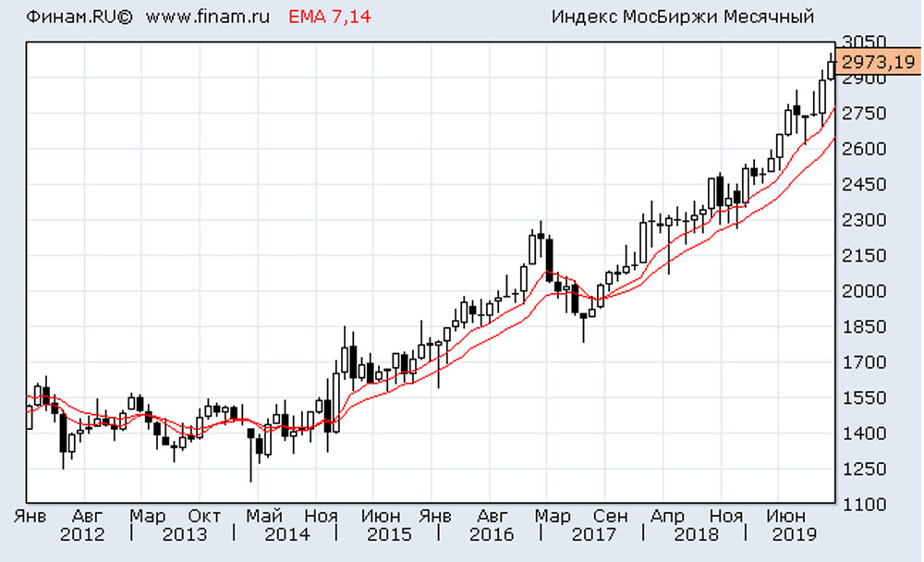Click the www.finam.ru website address
Viewport: 924px width, 562px height.
pos(208,17)
